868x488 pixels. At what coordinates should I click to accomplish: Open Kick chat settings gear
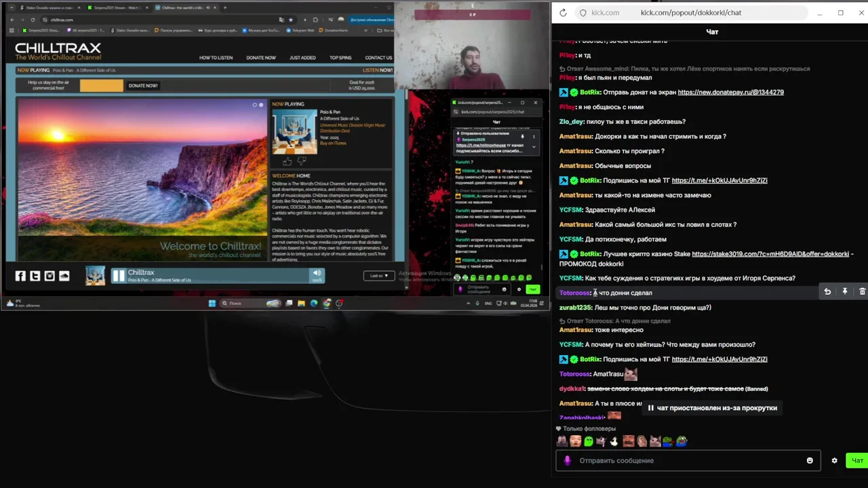[x=834, y=460]
